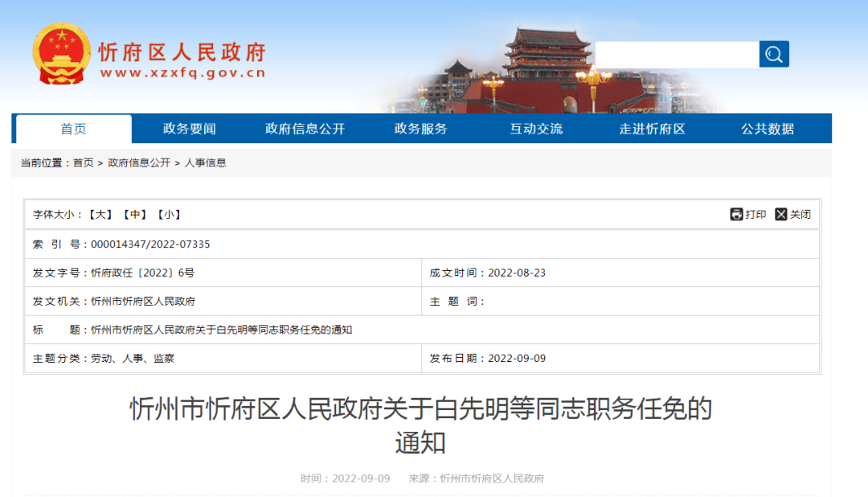Click the 来源：忻州市忻府区人民政府 text
This screenshot has height=497, width=868.
coord(476,479)
